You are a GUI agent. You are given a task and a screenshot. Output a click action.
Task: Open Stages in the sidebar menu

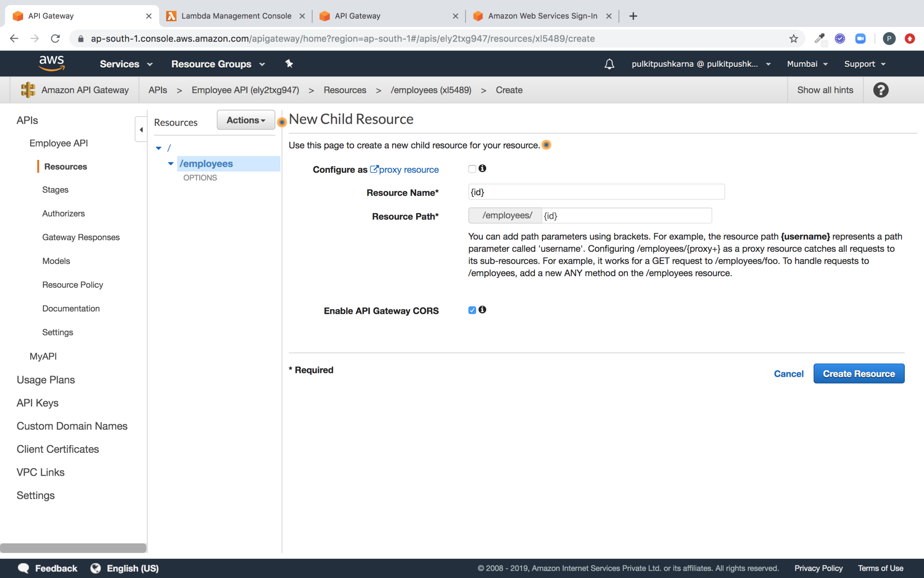[55, 190]
